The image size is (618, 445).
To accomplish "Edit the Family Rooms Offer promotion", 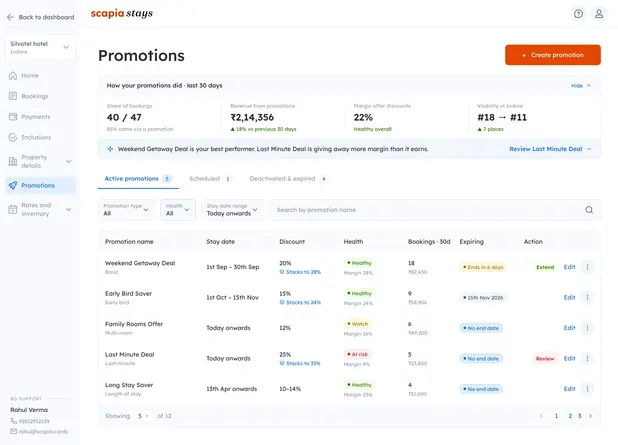I will coord(569,328).
